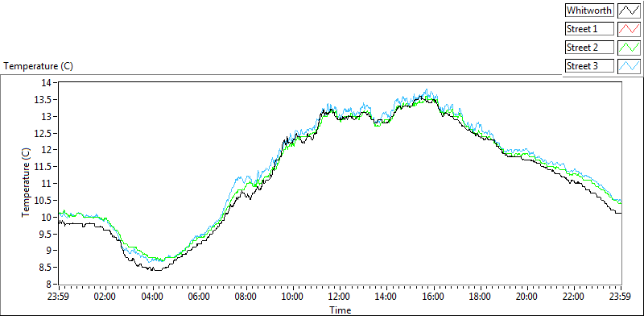Click the 18:00 tick on the time axis
The height and width of the screenshot is (316, 644).
pos(481,297)
